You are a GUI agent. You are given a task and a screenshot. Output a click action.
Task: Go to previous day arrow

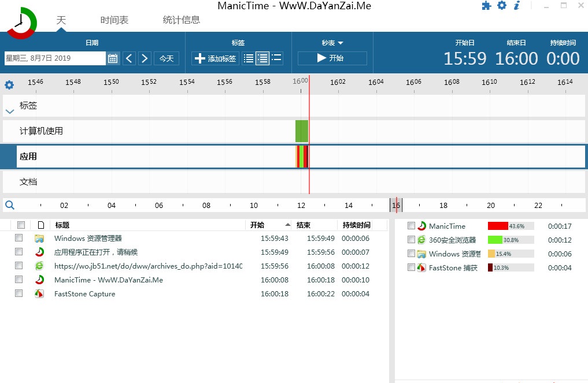point(130,58)
